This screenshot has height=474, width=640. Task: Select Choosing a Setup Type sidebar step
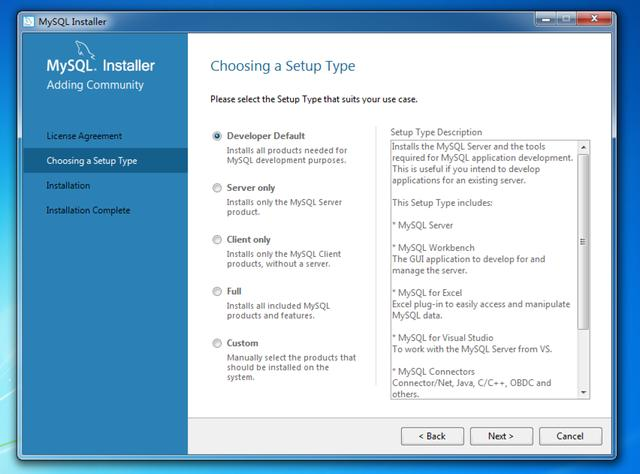pos(105,160)
